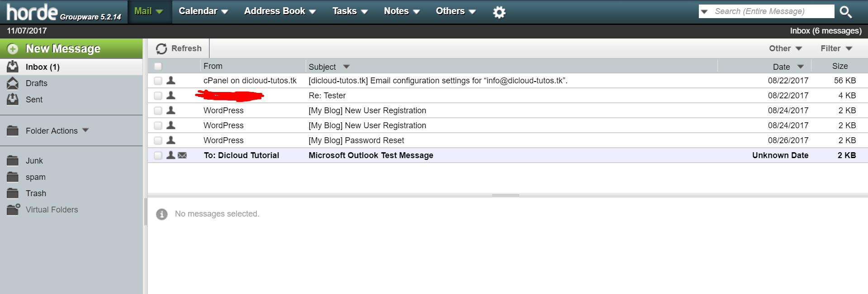Check the box for Re: Tester message

158,96
